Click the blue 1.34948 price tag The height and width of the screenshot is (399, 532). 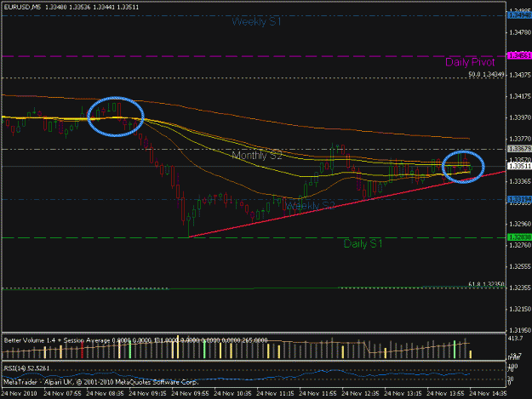tap(519, 15)
